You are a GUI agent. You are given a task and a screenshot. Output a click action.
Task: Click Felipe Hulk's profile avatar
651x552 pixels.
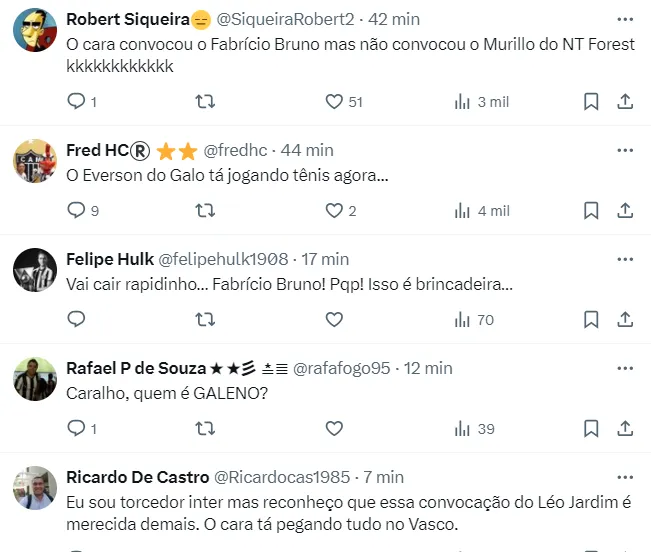[x=34, y=269]
